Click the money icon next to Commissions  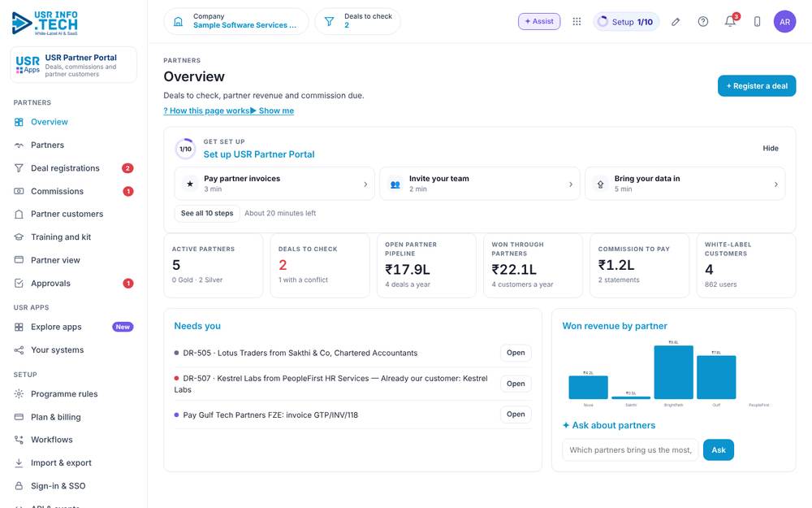pyautogui.click(x=19, y=191)
